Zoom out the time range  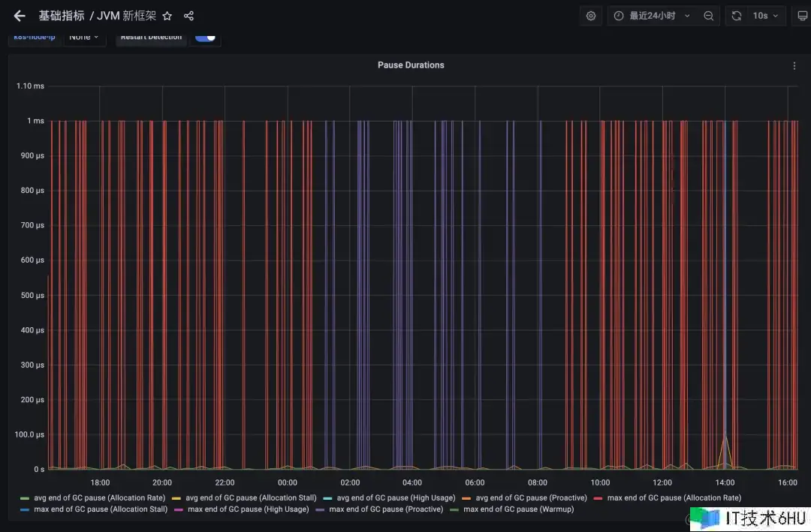click(709, 16)
